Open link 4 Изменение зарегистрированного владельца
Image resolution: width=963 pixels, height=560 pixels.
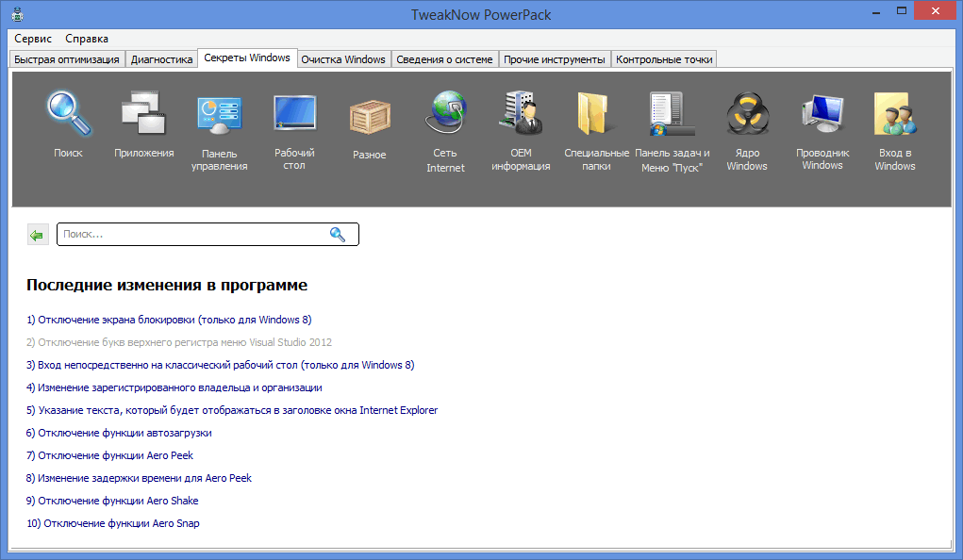click(174, 388)
